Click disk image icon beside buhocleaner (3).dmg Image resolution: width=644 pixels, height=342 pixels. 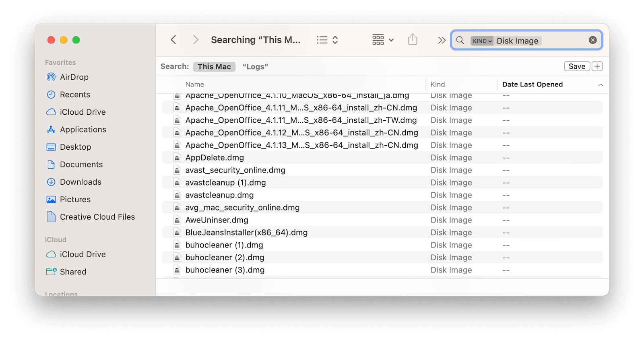pyautogui.click(x=177, y=270)
